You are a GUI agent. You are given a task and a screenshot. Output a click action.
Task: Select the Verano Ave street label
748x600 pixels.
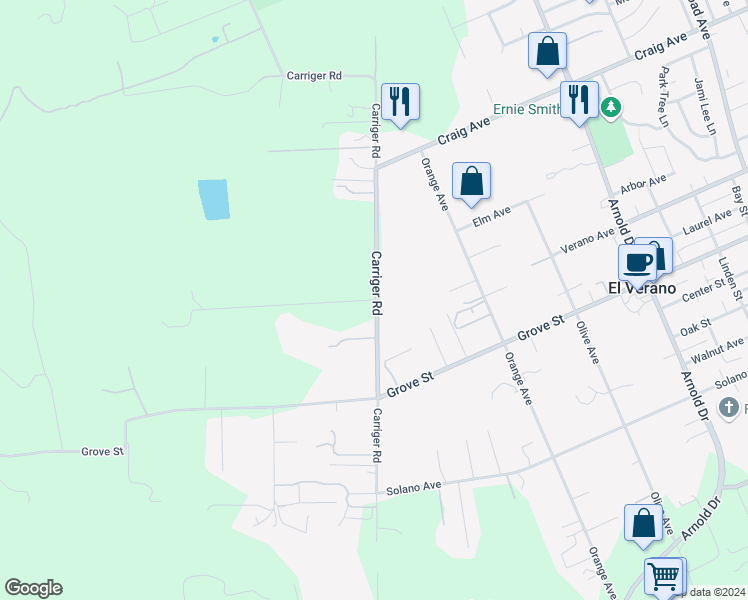tap(587, 241)
